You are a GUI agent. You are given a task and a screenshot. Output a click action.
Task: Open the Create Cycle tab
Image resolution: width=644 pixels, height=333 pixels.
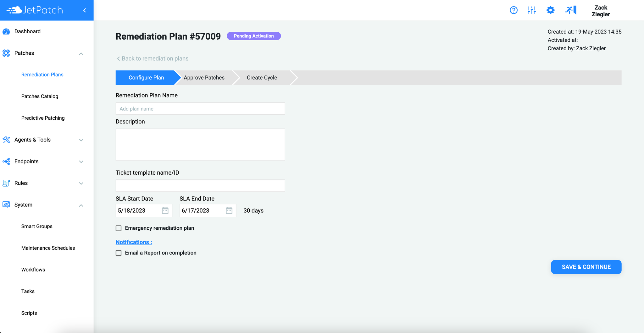[x=262, y=77]
